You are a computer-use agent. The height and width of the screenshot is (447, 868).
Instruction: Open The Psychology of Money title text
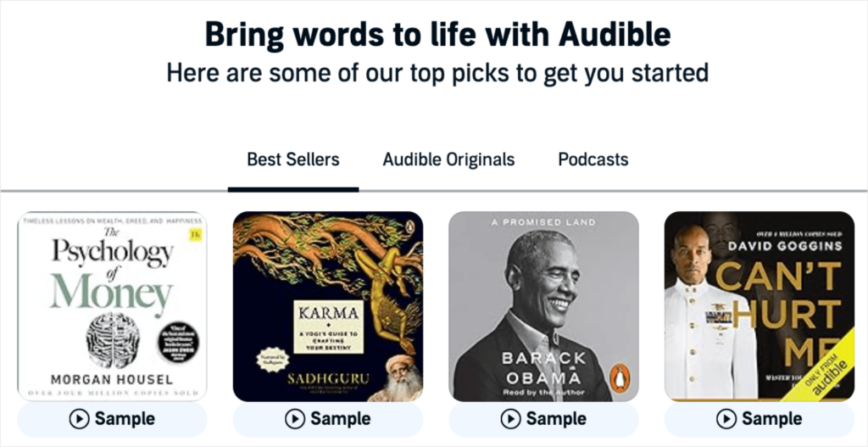[112, 273]
